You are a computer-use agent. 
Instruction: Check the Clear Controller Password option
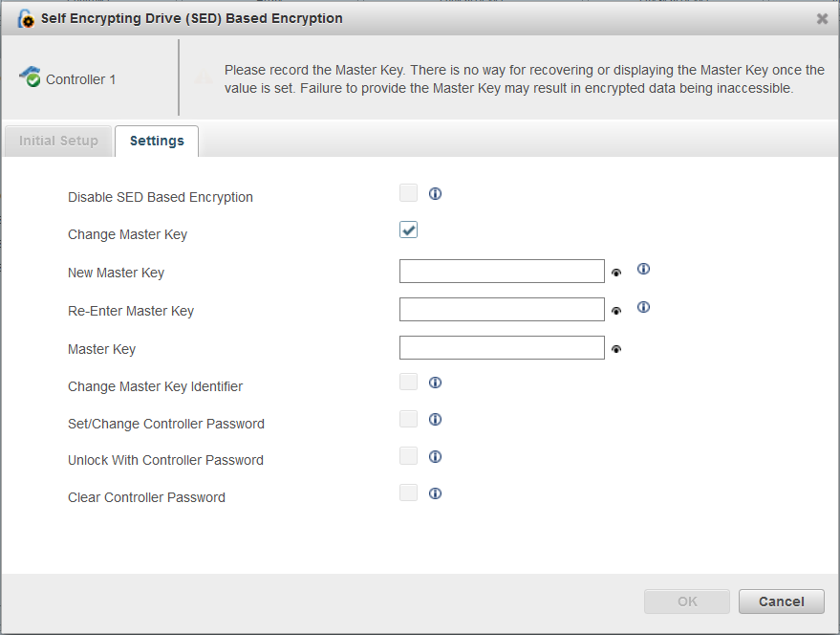(408, 492)
